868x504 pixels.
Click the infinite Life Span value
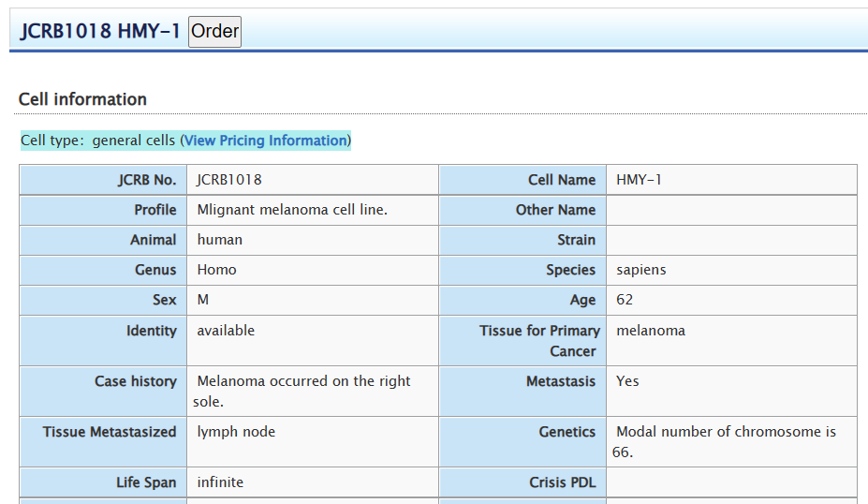pyautogui.click(x=220, y=482)
